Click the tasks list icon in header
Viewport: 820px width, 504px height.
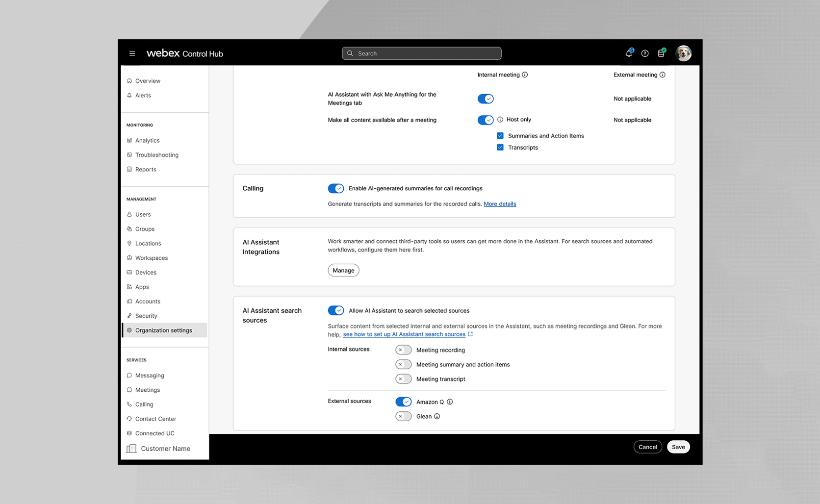point(661,53)
